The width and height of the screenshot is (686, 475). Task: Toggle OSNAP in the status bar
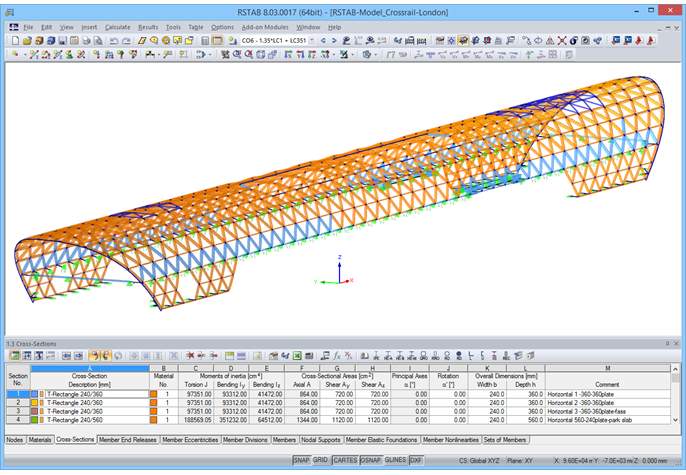point(370,460)
